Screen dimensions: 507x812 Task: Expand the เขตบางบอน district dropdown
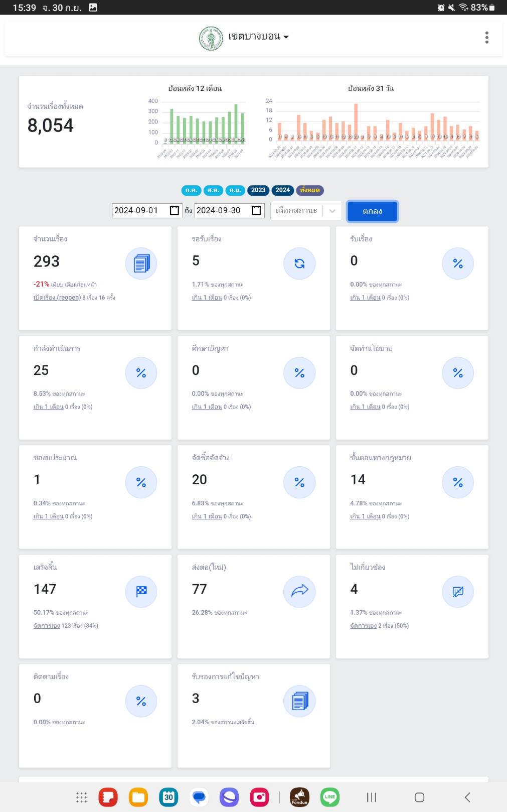[258, 37]
